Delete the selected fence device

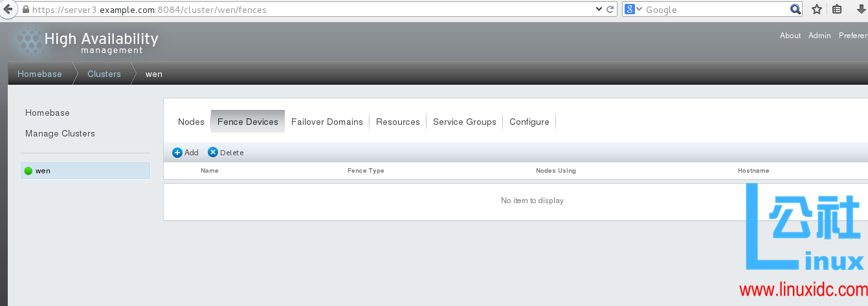point(226,153)
